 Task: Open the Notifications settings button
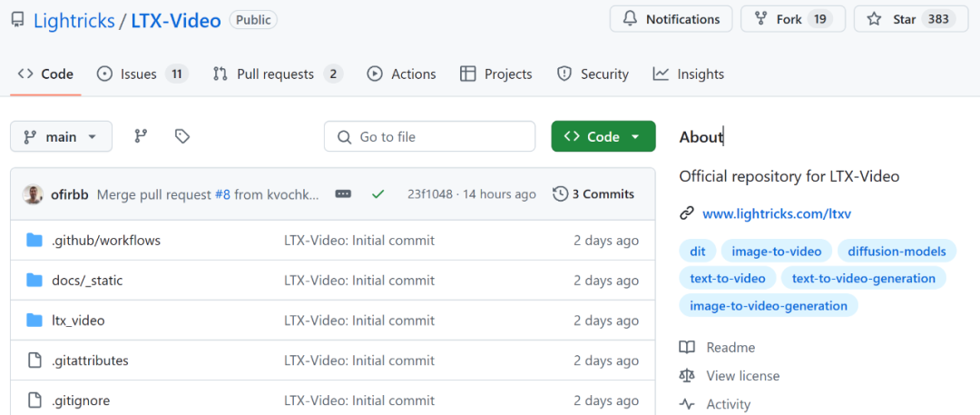pos(671,19)
